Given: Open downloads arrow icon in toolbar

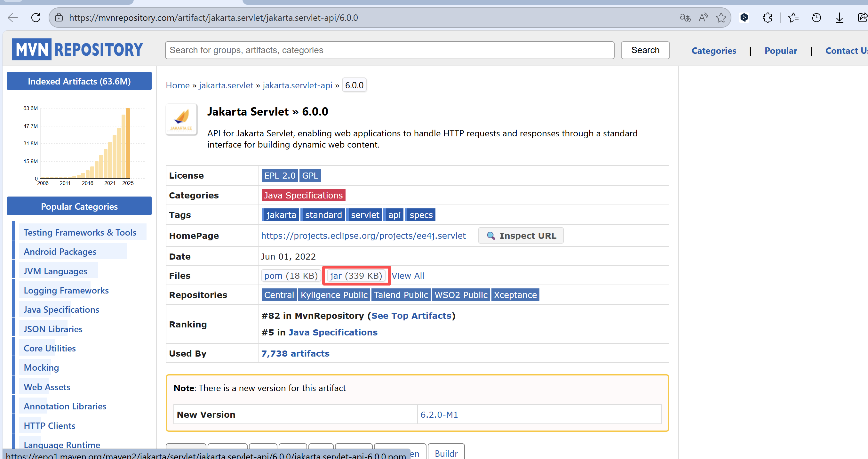Looking at the screenshot, I should coord(839,18).
